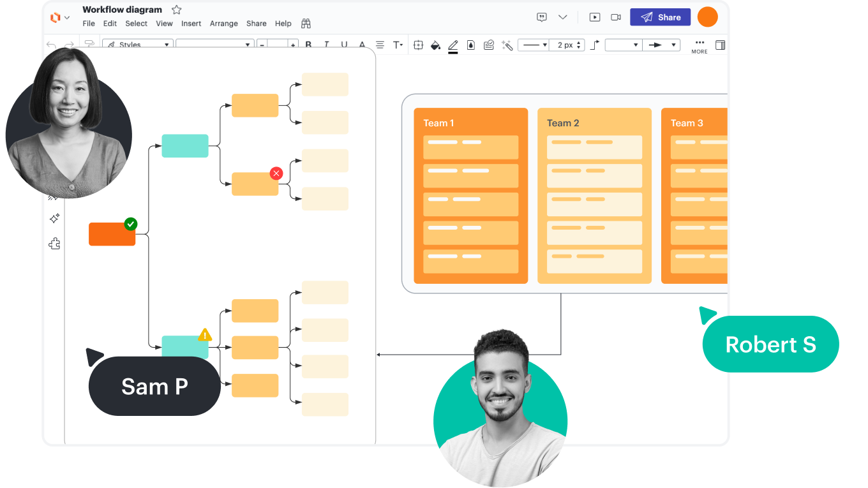This screenshot has height=488, width=868.
Task: Click the line color pen icon
Action: 453,45
